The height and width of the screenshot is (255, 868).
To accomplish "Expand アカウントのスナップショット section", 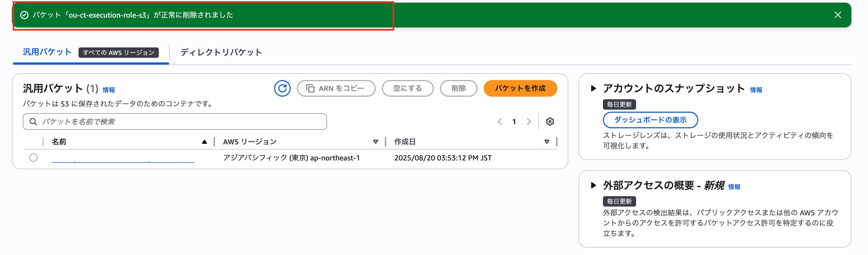I will (x=594, y=89).
